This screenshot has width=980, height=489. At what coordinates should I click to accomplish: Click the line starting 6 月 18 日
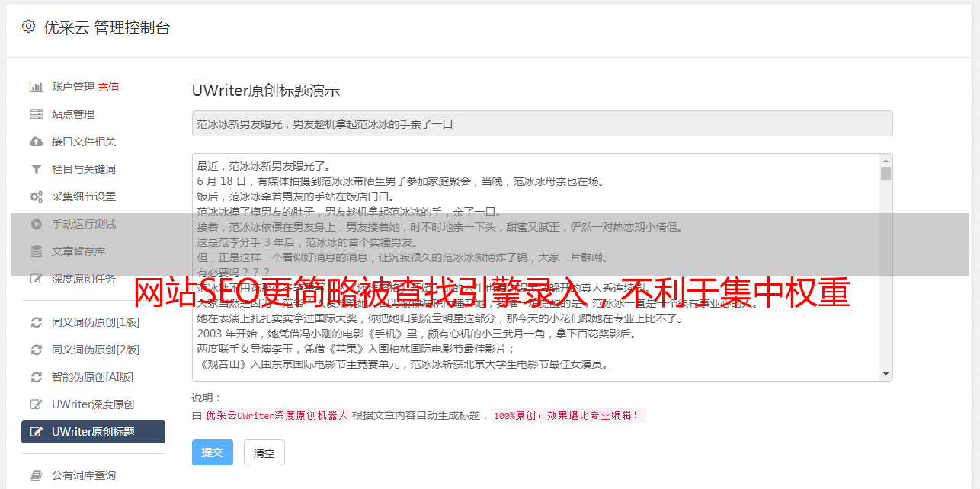coord(401,181)
